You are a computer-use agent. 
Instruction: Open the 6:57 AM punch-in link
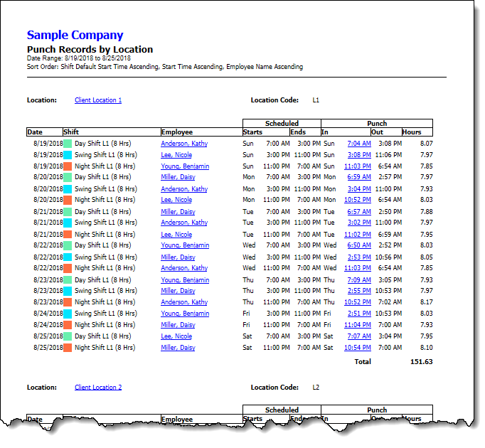pyautogui.click(x=359, y=212)
